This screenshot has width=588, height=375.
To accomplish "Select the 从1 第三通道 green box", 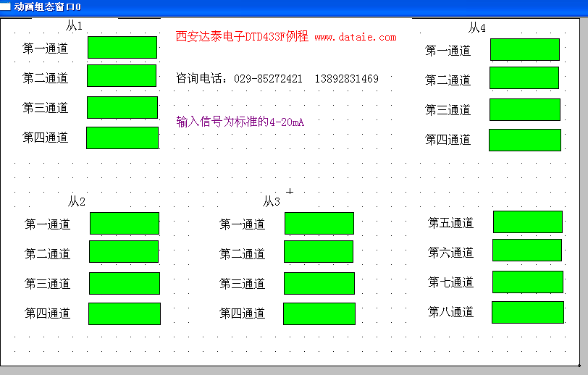I will [x=122, y=107].
